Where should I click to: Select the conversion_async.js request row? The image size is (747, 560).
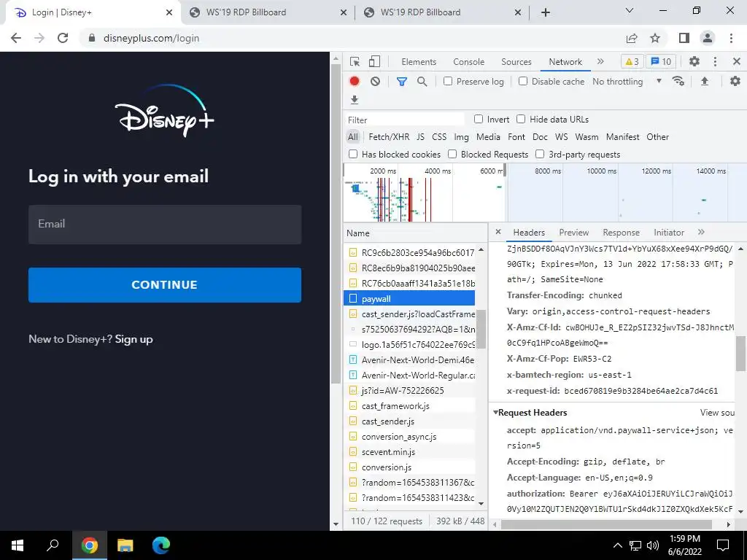pyautogui.click(x=409, y=436)
